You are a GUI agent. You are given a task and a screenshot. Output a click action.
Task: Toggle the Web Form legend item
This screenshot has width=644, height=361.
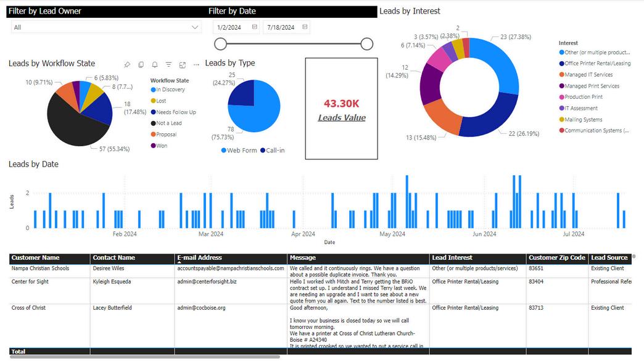pyautogui.click(x=239, y=151)
